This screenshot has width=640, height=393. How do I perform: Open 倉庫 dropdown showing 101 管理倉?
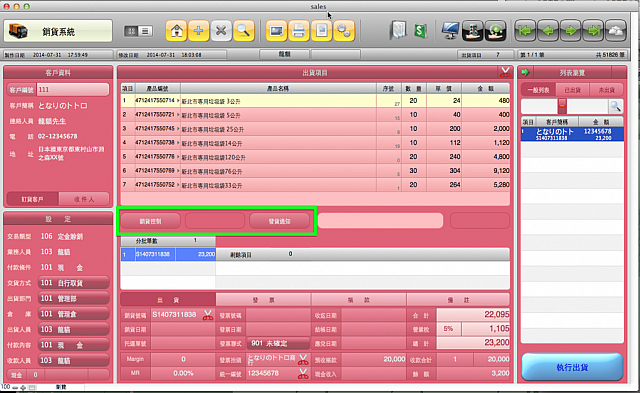click(x=73, y=314)
